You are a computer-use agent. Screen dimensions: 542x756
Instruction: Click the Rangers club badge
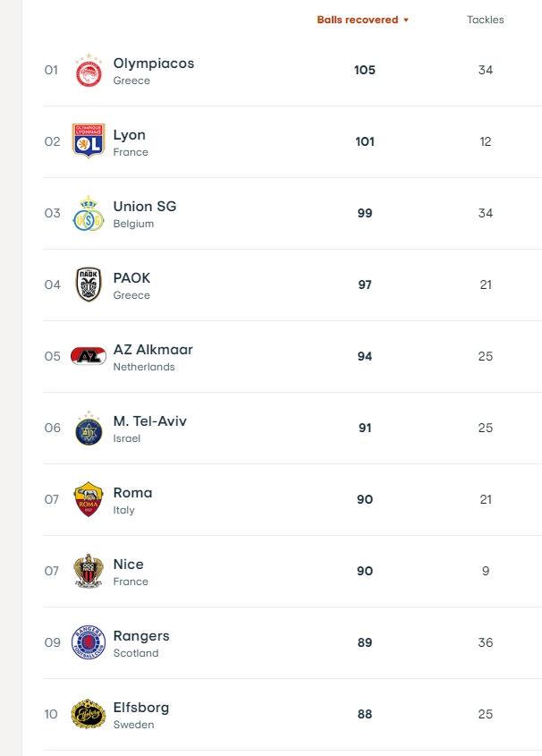pyautogui.click(x=89, y=642)
